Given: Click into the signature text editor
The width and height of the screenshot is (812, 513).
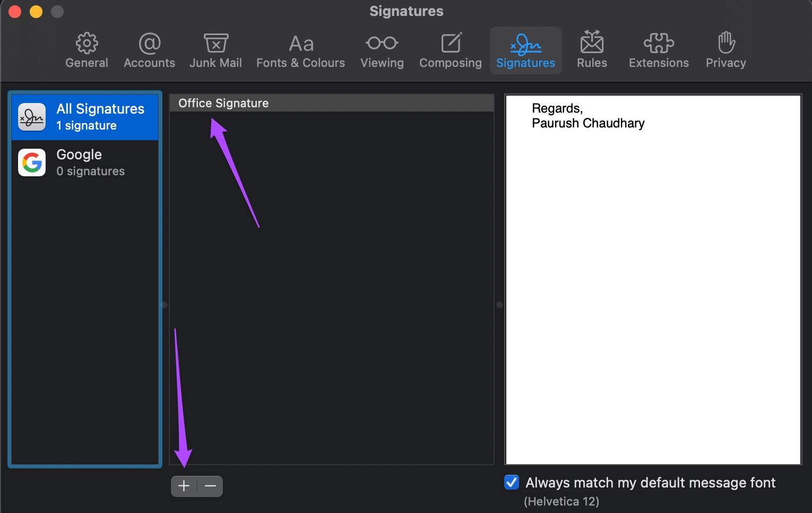Looking at the screenshot, I should click(653, 280).
